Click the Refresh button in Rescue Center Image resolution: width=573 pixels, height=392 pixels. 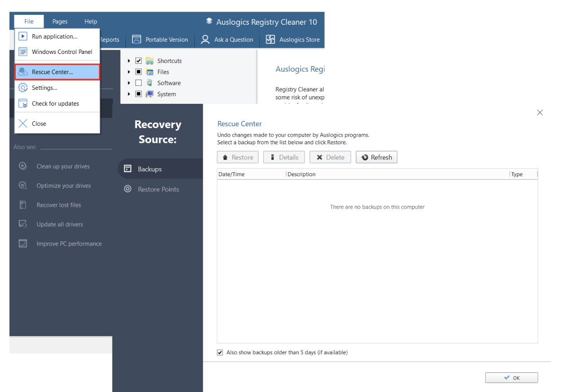[x=376, y=157]
